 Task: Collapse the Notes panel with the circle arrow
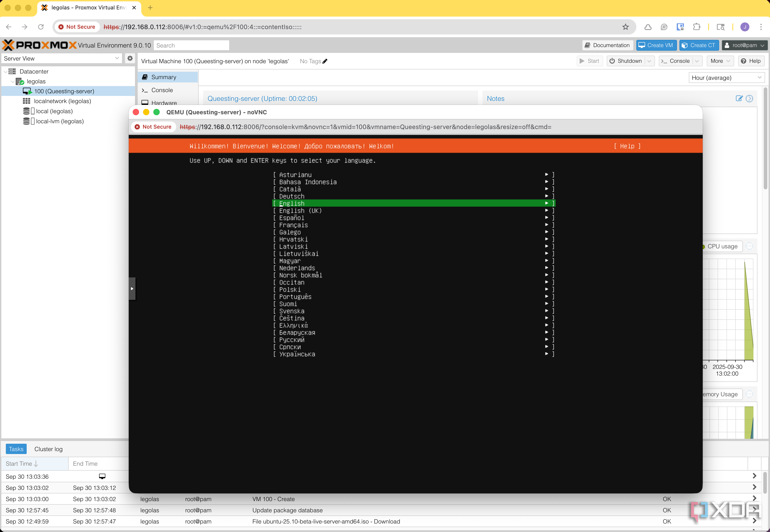coord(749,98)
